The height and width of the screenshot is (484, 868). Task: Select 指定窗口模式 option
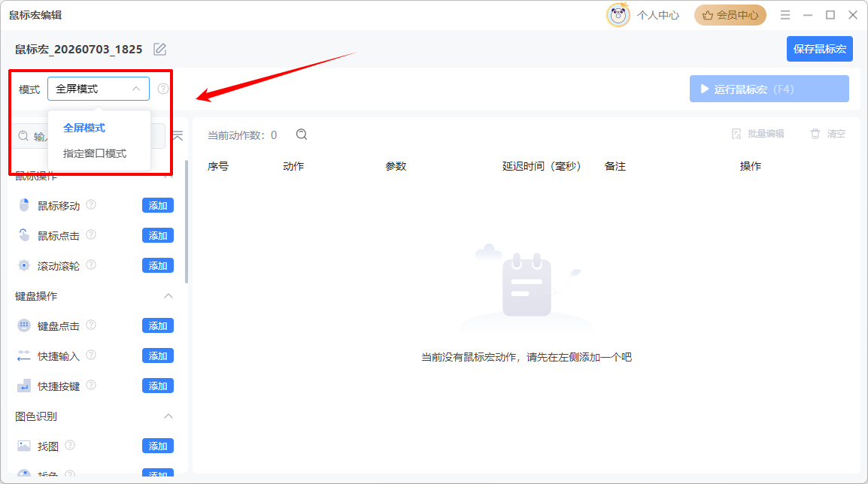[x=95, y=153]
